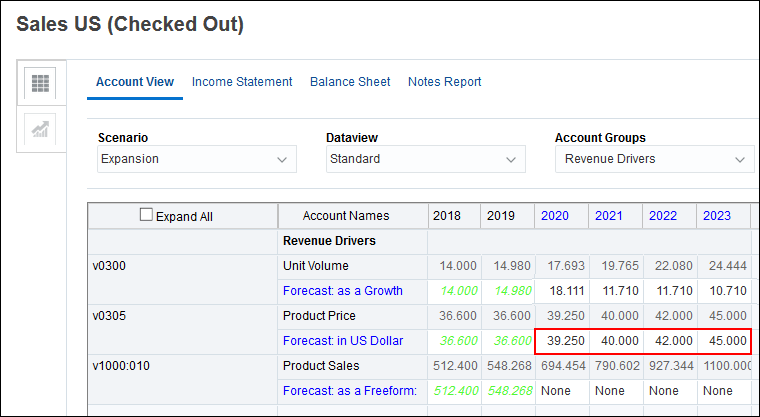
Task: Click the 927.344 Product Sales value
Action: 671,366
